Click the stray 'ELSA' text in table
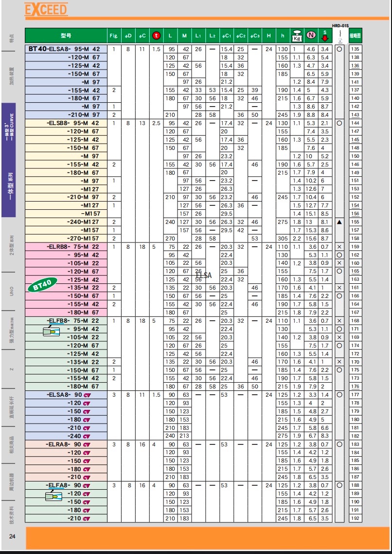 (204, 275)
